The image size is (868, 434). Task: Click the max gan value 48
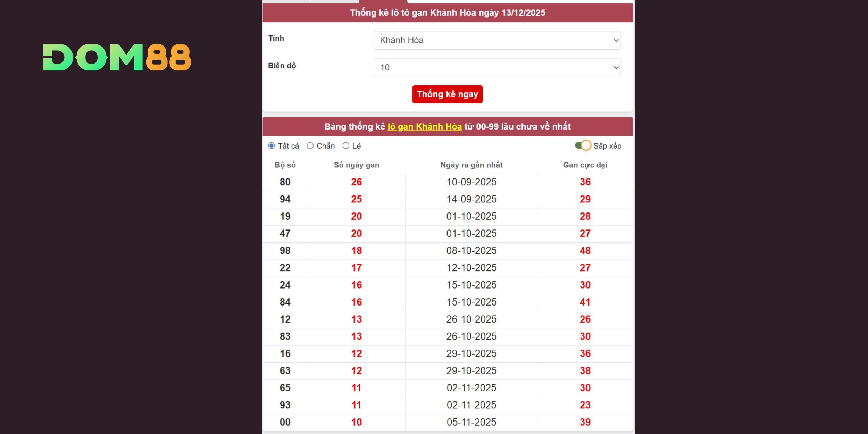(585, 251)
